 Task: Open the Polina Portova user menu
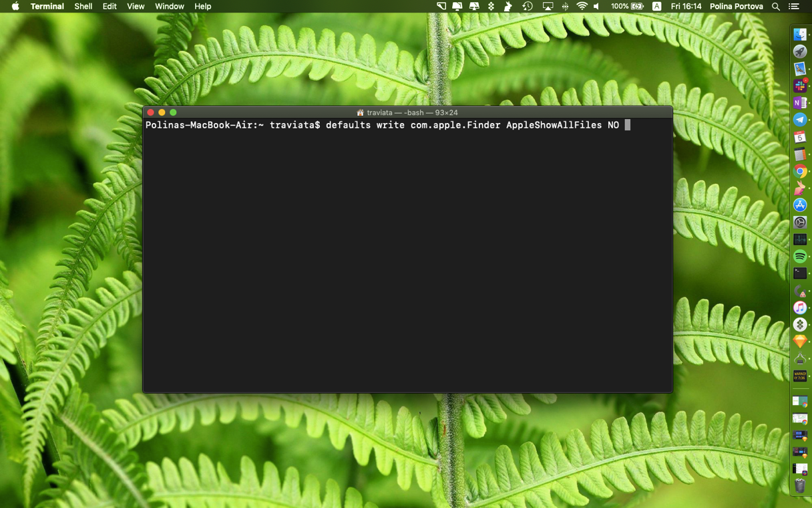pyautogui.click(x=737, y=7)
